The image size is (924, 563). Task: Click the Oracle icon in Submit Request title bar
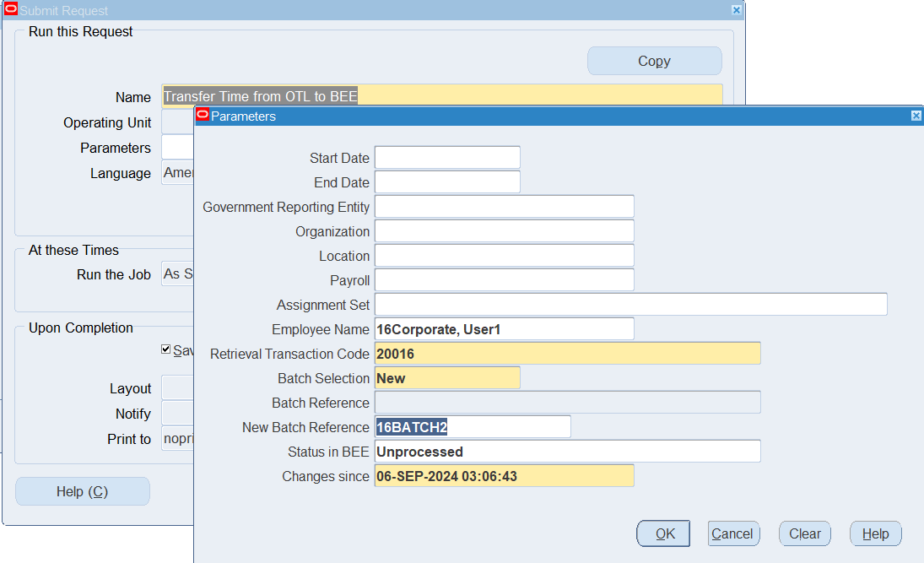point(11,10)
